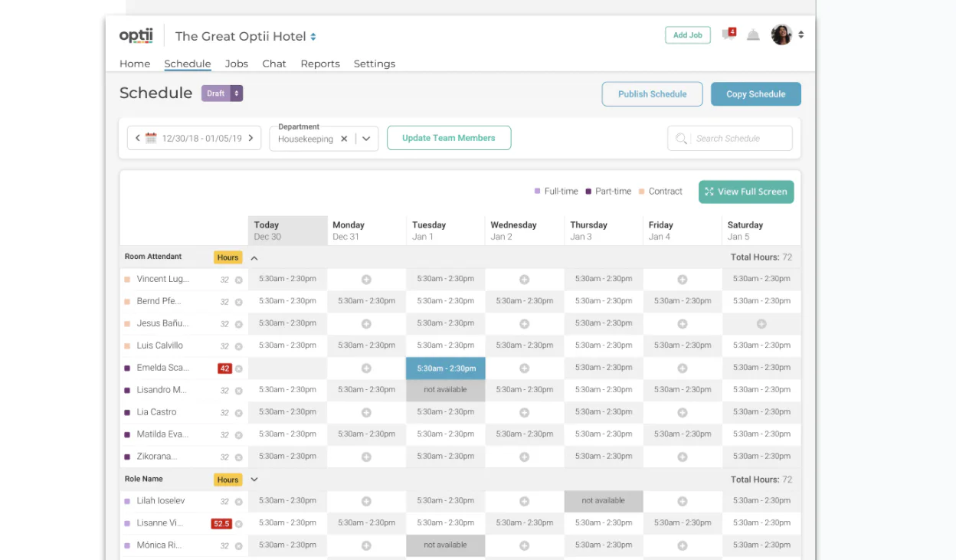Click the Optii logo
This screenshot has width=956, height=560.
point(136,36)
